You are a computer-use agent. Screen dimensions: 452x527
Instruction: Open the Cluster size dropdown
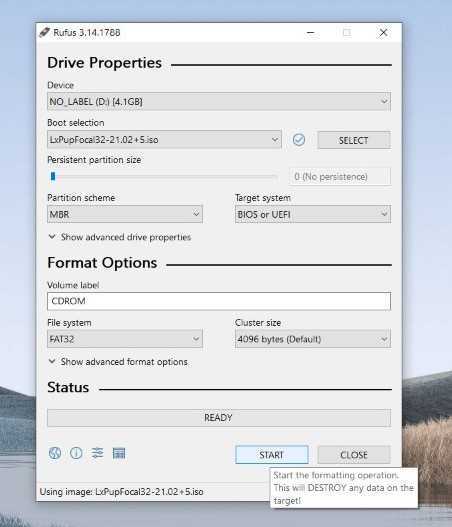(313, 339)
